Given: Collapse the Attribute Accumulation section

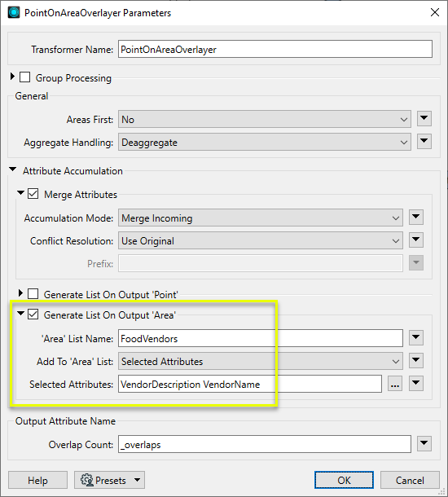Looking at the screenshot, I should coord(13,169).
